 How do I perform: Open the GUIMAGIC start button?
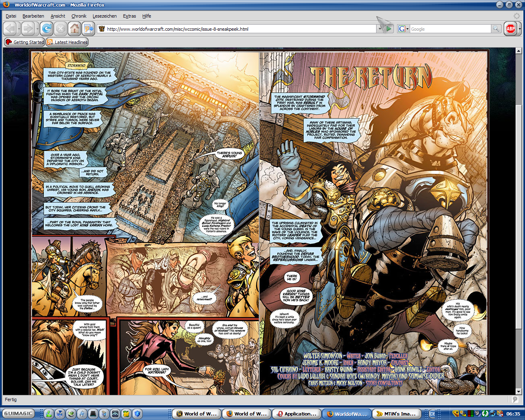point(18,413)
